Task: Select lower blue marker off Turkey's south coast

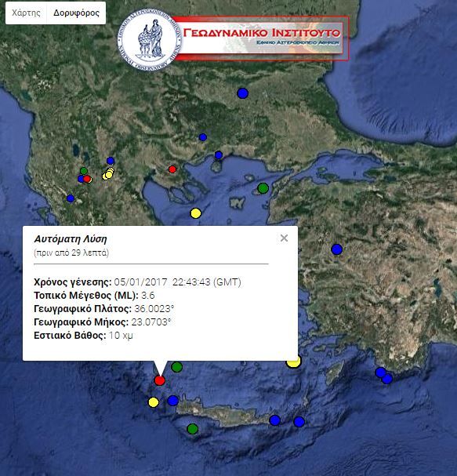Action: pos(387,379)
